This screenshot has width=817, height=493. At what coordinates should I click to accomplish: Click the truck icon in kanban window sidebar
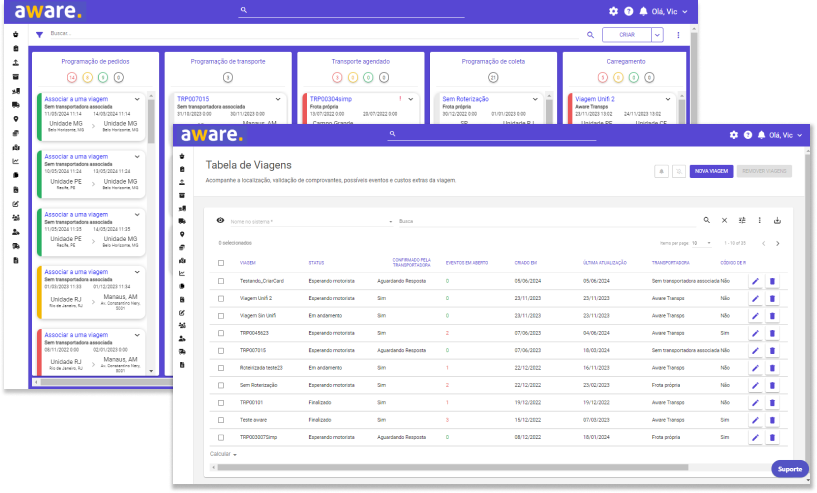pos(16,105)
